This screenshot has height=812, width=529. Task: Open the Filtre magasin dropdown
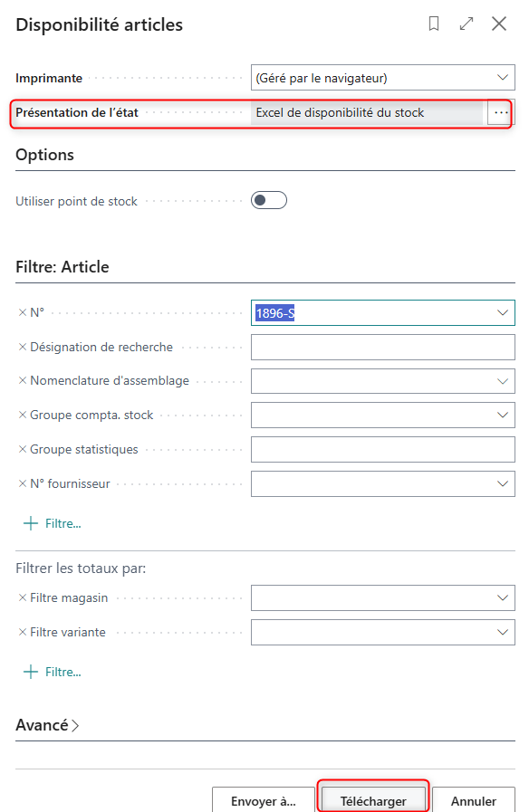(x=502, y=597)
